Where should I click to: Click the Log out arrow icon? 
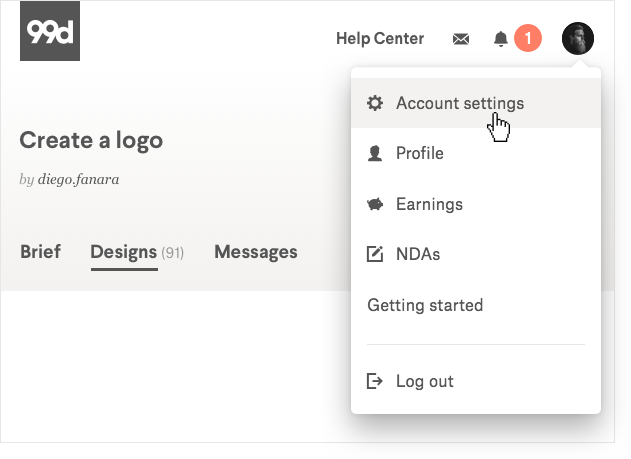[x=375, y=381]
